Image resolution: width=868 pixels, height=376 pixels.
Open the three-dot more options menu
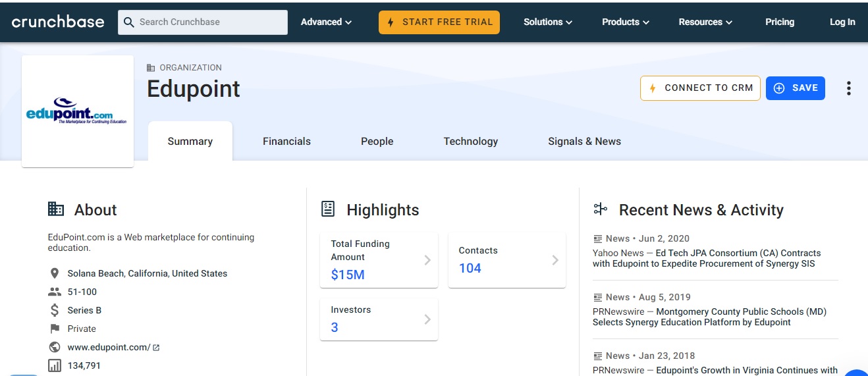tap(849, 88)
